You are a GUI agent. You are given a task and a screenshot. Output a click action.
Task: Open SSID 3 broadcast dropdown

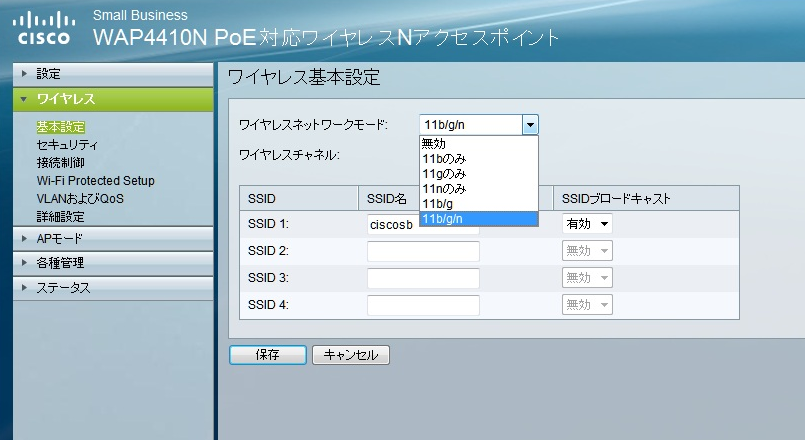[587, 278]
